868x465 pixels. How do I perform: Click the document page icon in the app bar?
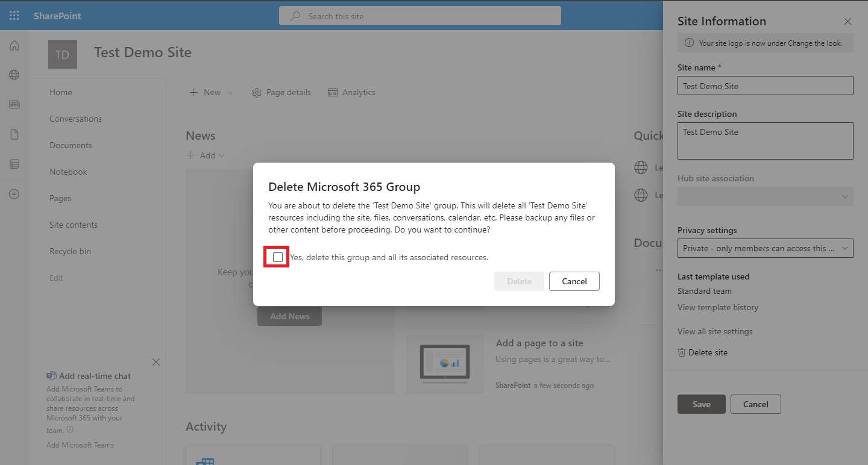pos(14,134)
